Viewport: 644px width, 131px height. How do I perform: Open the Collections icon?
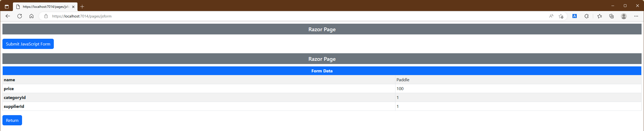[611, 16]
